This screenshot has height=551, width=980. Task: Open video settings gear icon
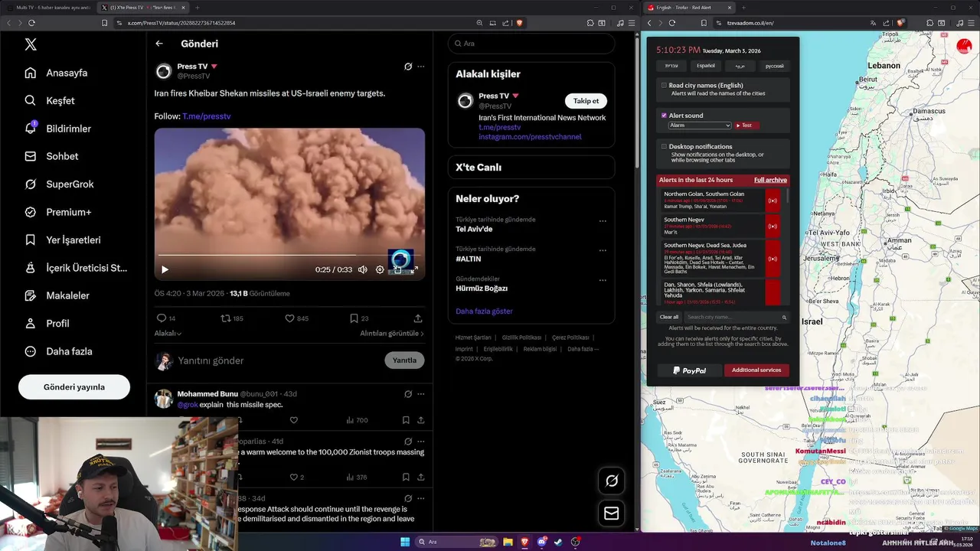click(380, 269)
